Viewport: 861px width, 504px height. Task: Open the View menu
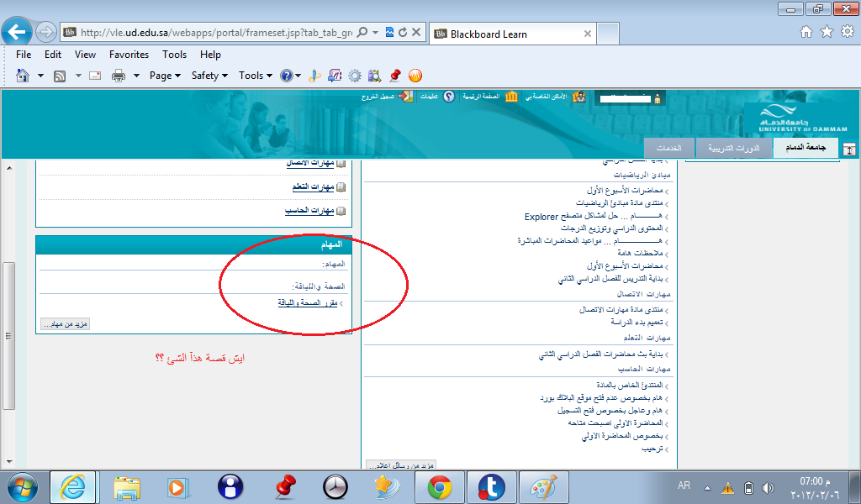click(x=85, y=55)
